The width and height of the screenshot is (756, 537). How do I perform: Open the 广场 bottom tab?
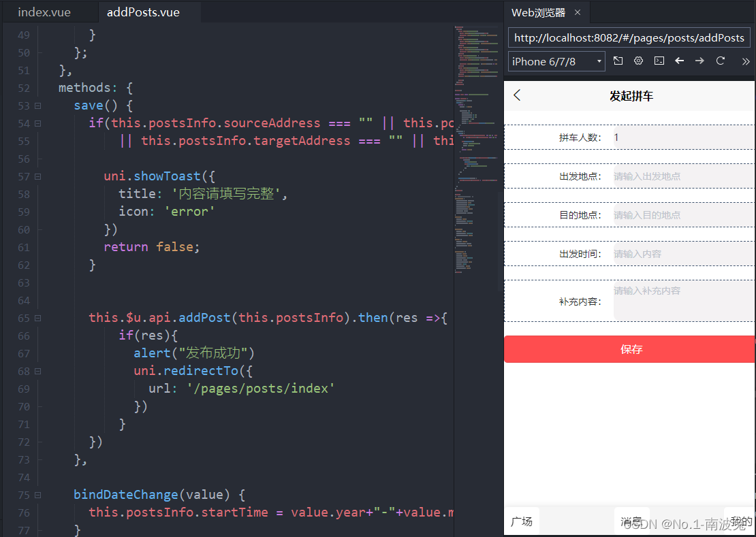tap(522, 521)
